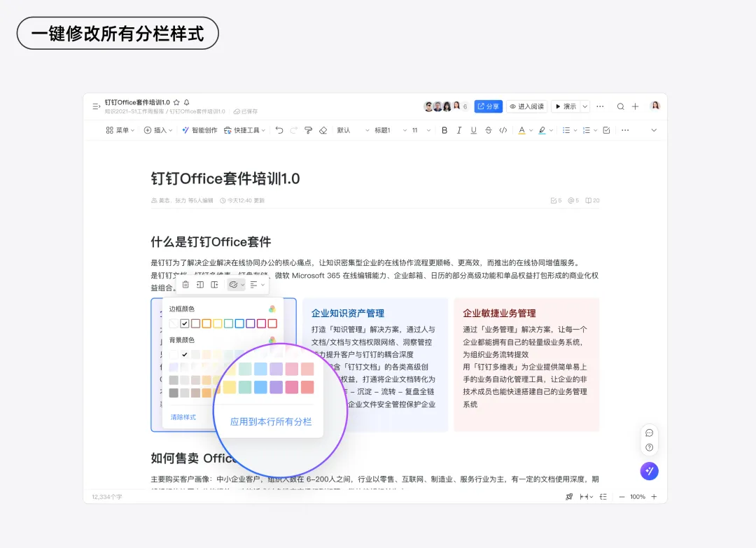Open the collaborator avatars group showing 6
The width and height of the screenshot is (756, 548).
point(445,106)
